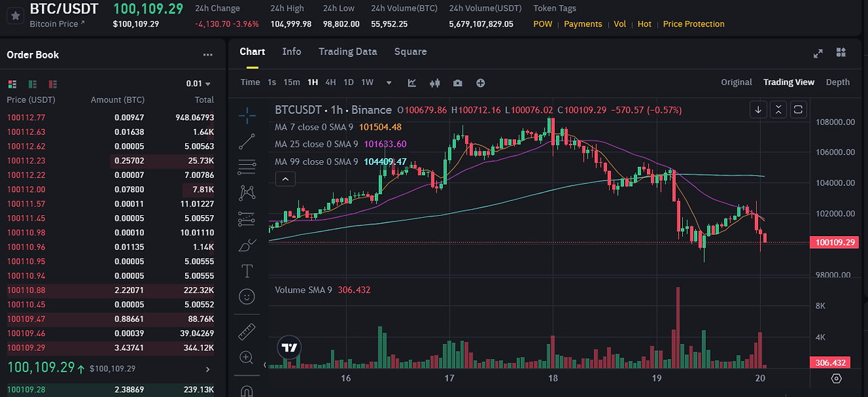The width and height of the screenshot is (868, 397).
Task: Toggle the magnet snap mode
Action: 247,390
